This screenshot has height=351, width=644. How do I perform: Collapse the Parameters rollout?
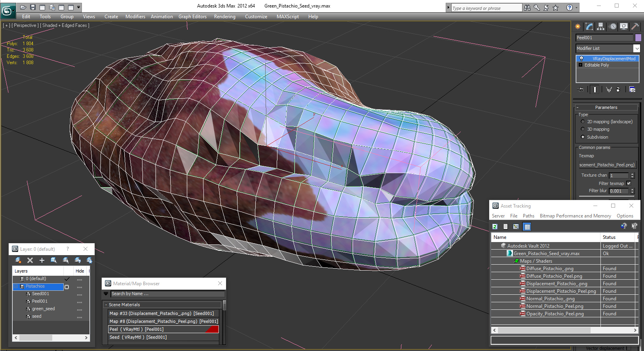(x=578, y=107)
